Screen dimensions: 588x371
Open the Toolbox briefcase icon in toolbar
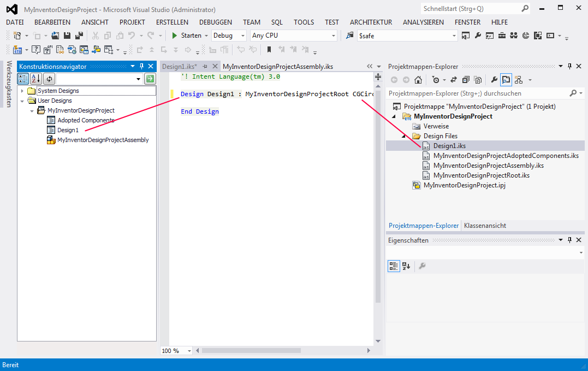coord(502,36)
